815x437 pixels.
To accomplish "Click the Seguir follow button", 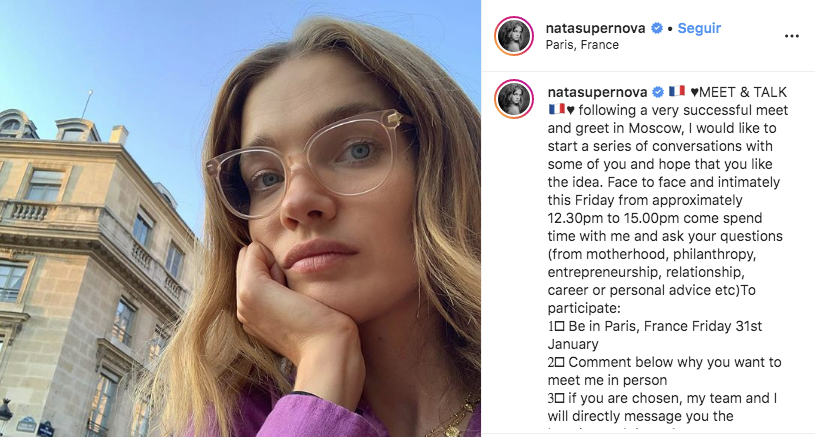I will click(699, 28).
